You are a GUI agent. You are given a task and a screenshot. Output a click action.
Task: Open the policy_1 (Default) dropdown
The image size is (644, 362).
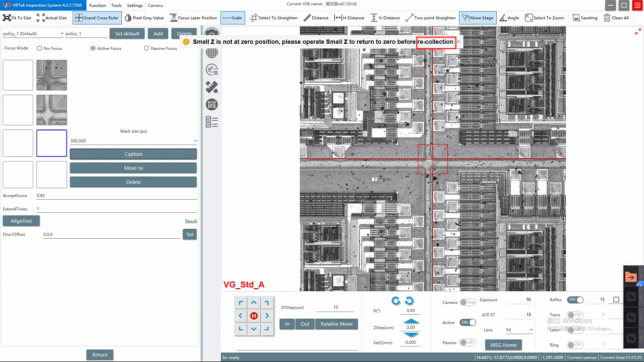[x=33, y=34]
